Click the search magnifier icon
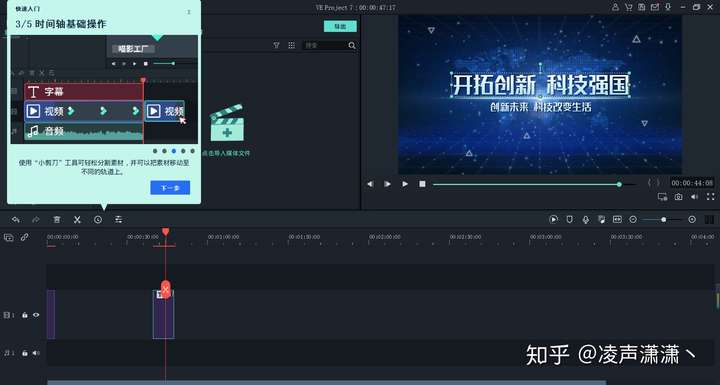 coord(352,45)
